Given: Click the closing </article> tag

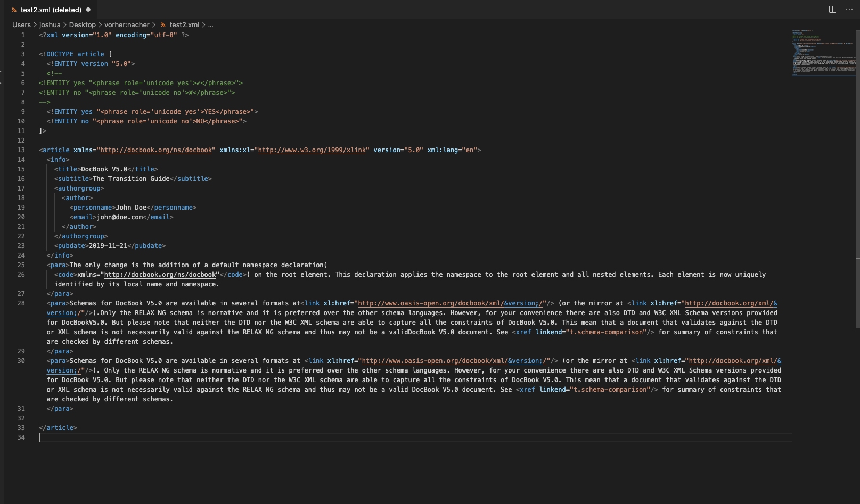Looking at the screenshot, I should pos(58,428).
